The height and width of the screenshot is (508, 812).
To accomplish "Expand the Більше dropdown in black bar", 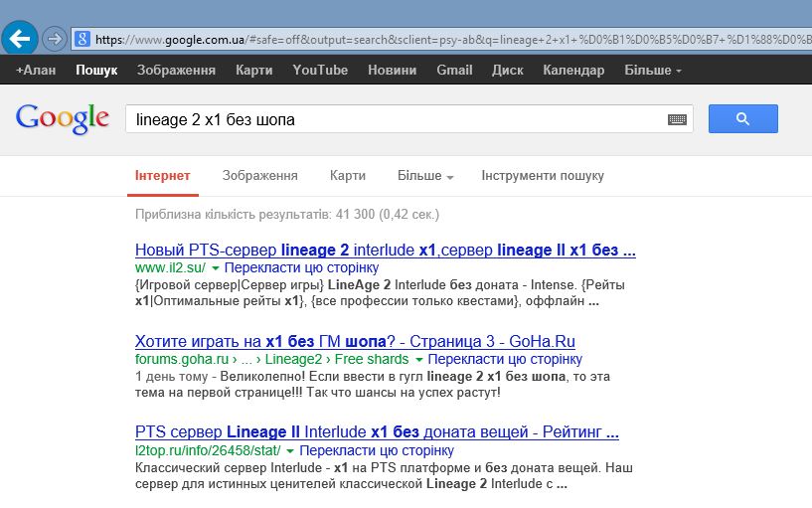I will coord(653,70).
